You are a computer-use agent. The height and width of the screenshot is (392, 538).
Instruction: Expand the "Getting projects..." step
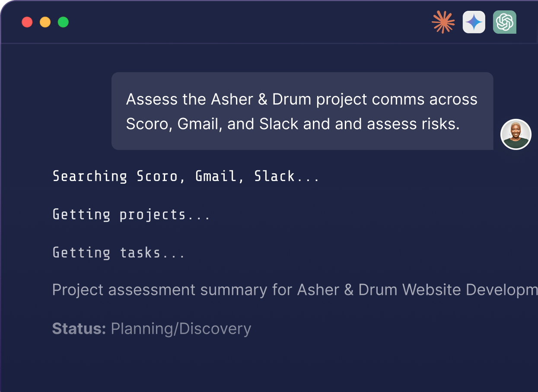pyautogui.click(x=131, y=214)
